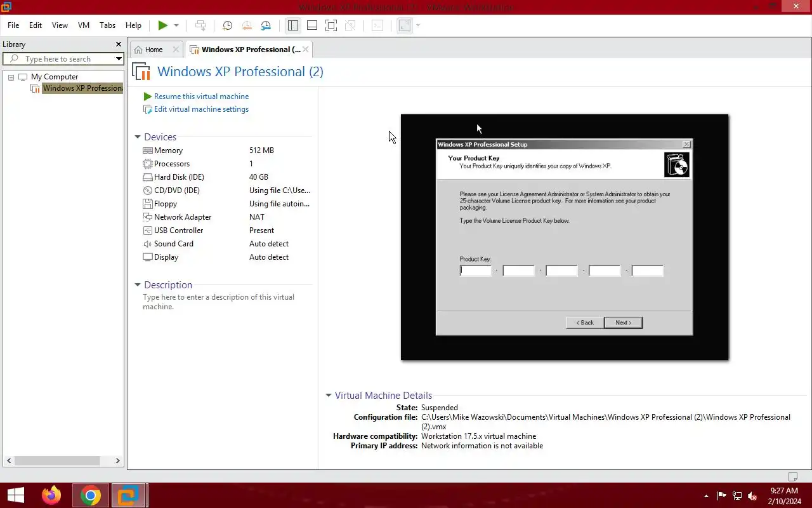The image size is (812, 508).
Task: Click the Take Snapshot clock icon
Action: pyautogui.click(x=227, y=25)
